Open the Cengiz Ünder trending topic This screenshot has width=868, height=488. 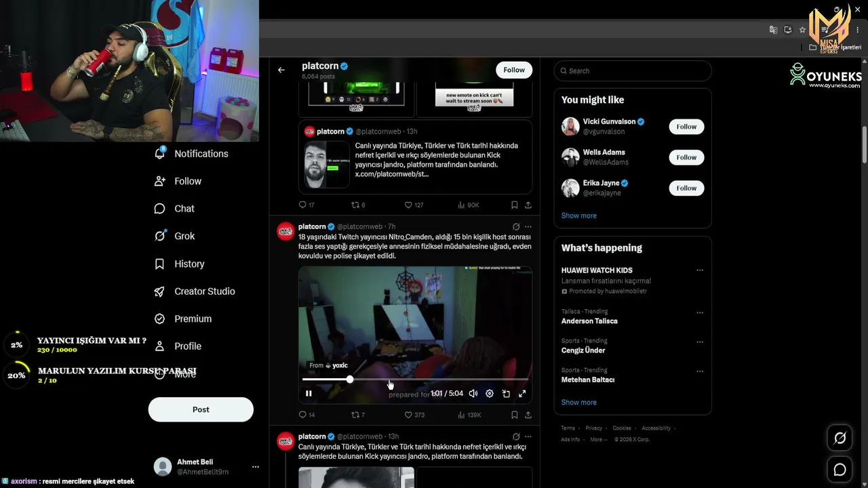[583, 350]
